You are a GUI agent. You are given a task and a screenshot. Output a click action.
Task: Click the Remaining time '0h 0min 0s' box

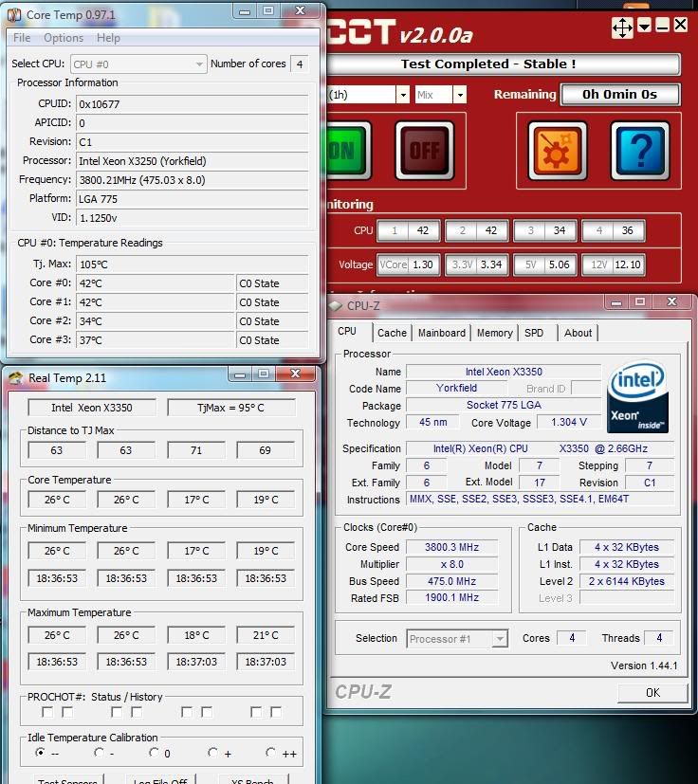[x=620, y=94]
